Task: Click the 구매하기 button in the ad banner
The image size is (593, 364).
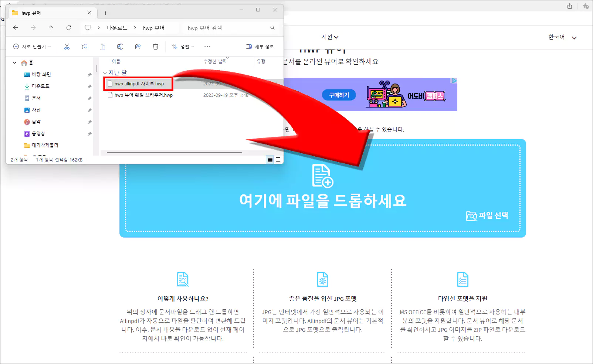Action: click(x=339, y=95)
